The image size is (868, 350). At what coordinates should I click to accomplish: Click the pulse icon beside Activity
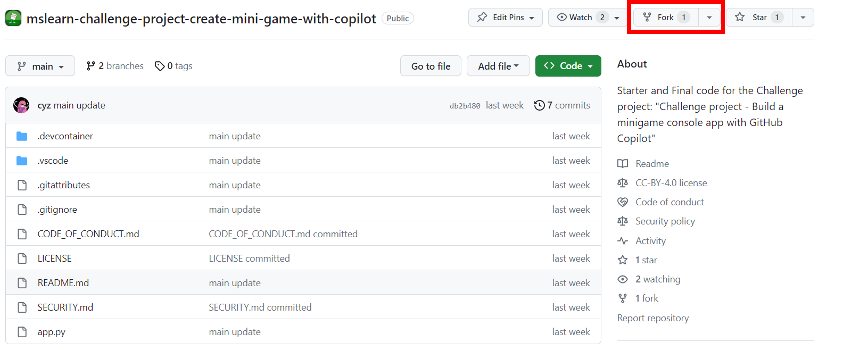[x=622, y=241]
